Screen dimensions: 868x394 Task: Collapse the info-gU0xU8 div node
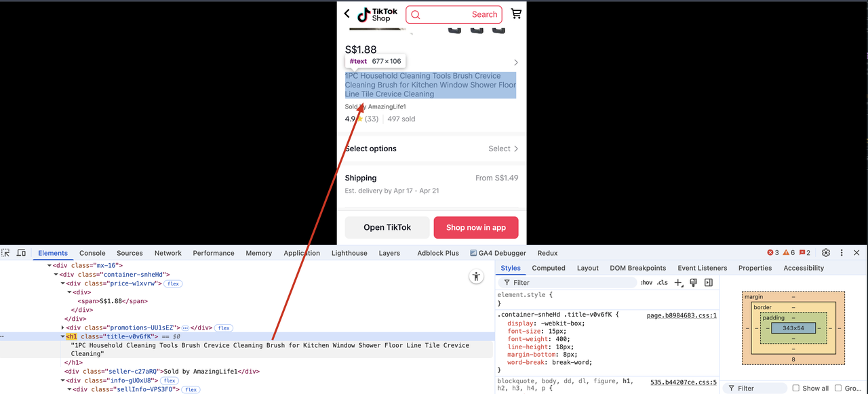tap(63, 380)
